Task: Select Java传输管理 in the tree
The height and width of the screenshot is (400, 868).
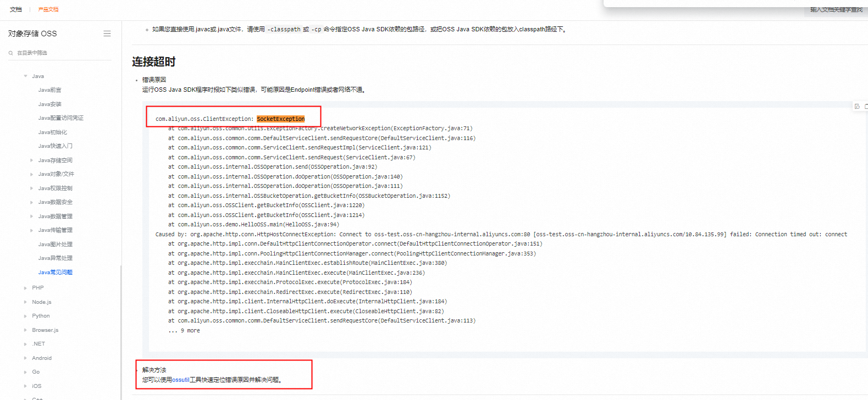Action: coord(56,230)
